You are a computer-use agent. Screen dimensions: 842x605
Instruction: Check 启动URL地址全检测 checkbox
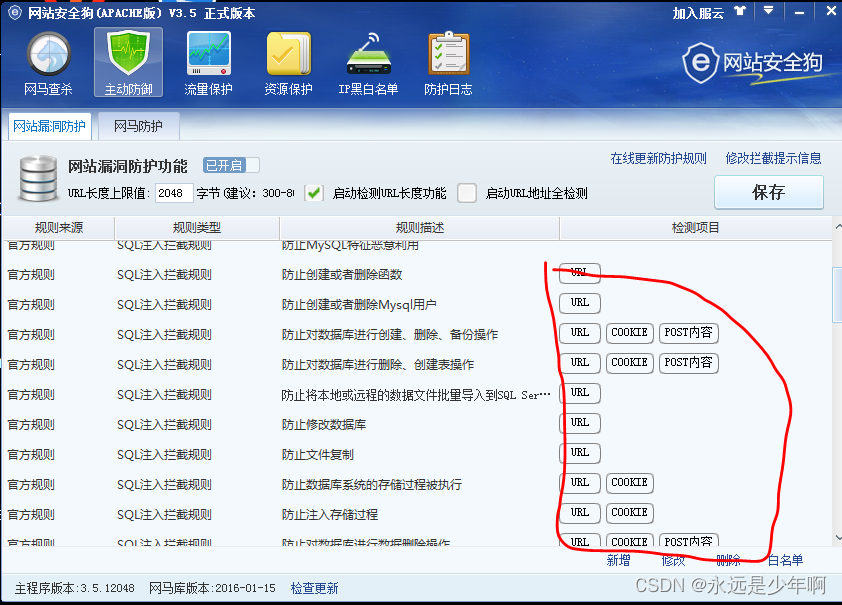pyautogui.click(x=467, y=193)
